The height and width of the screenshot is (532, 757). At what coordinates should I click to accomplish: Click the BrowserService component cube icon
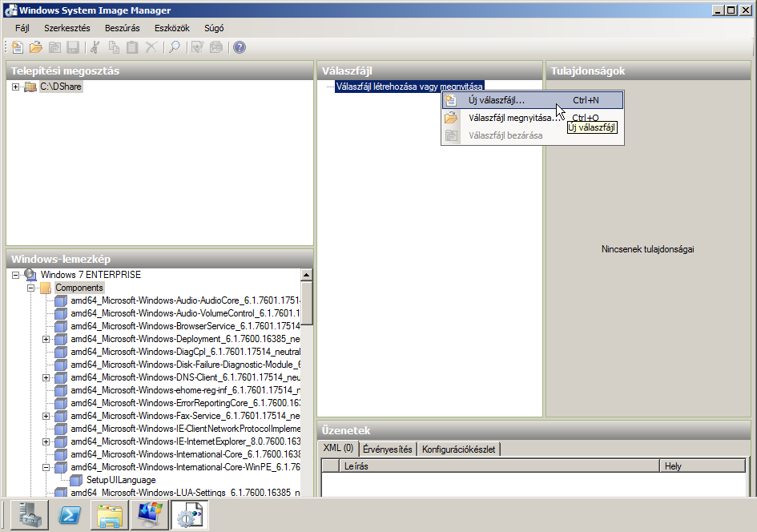click(x=61, y=326)
